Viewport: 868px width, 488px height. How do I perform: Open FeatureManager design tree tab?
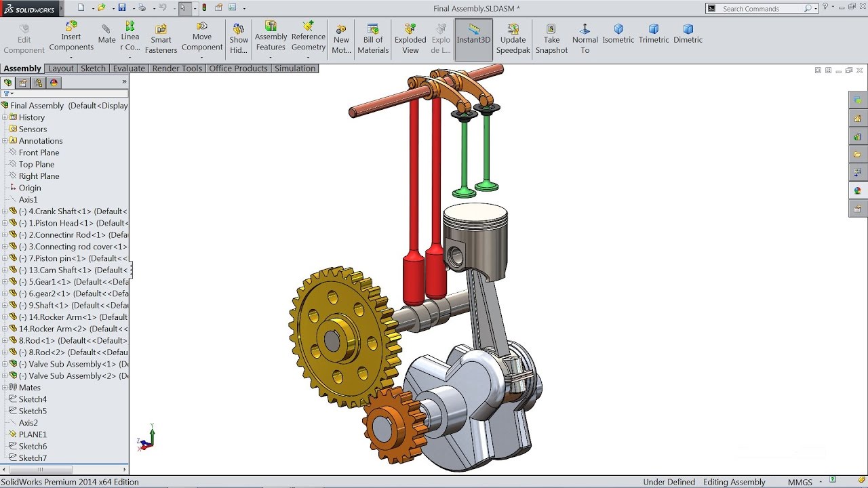click(x=8, y=83)
